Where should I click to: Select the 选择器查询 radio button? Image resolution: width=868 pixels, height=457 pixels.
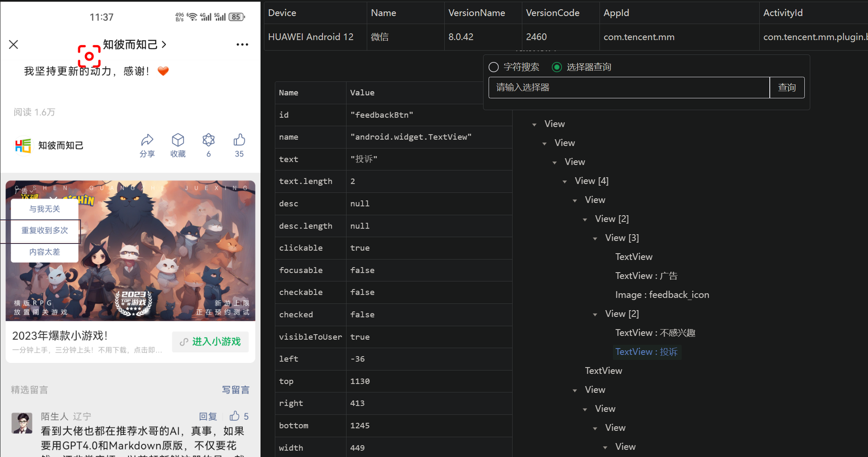click(x=557, y=67)
